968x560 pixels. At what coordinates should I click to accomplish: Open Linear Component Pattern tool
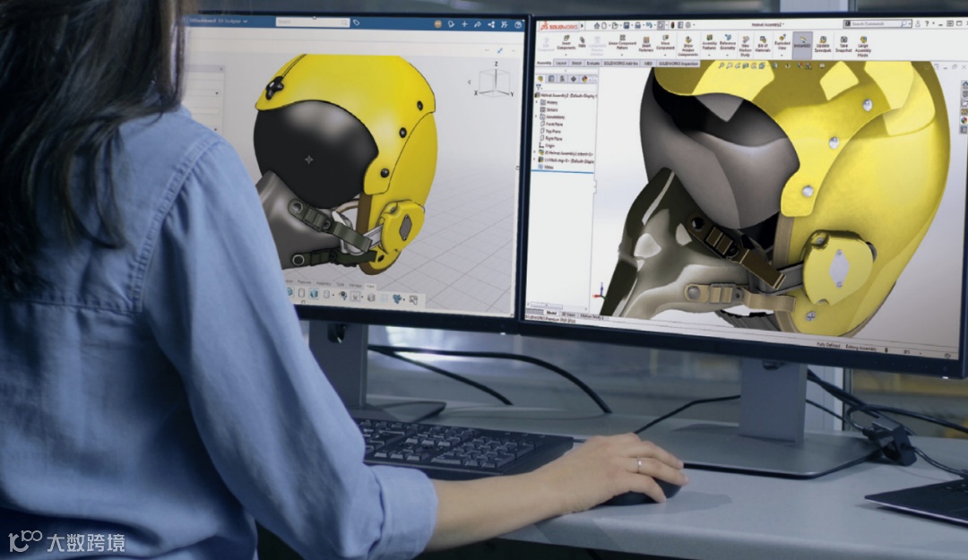pyautogui.click(x=622, y=42)
